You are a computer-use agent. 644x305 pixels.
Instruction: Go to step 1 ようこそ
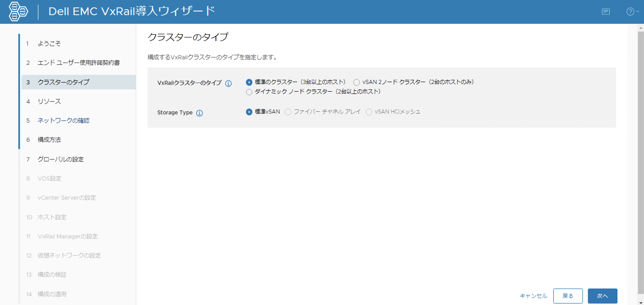pyautogui.click(x=49, y=44)
